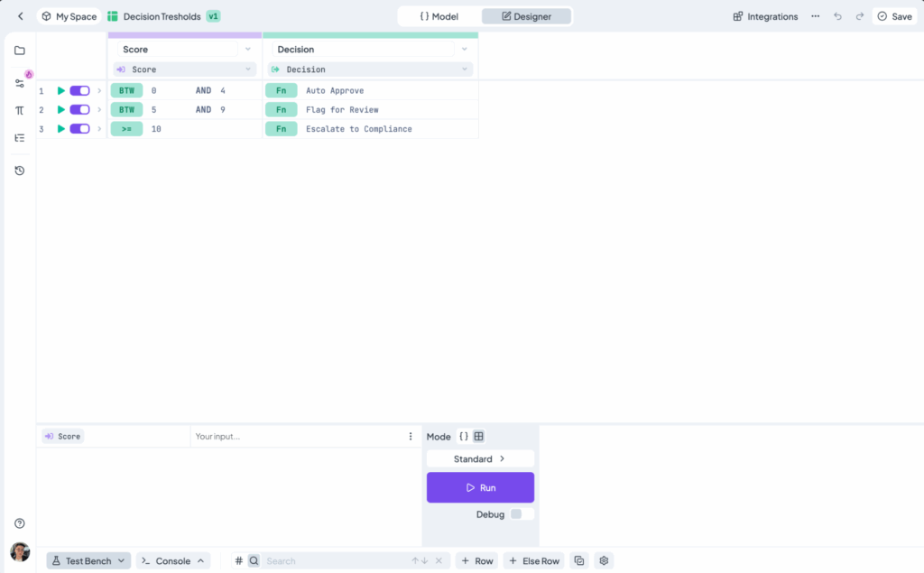This screenshot has width=924, height=573.
Task: Toggle off the Escalate to Compliance row
Action: click(x=79, y=128)
